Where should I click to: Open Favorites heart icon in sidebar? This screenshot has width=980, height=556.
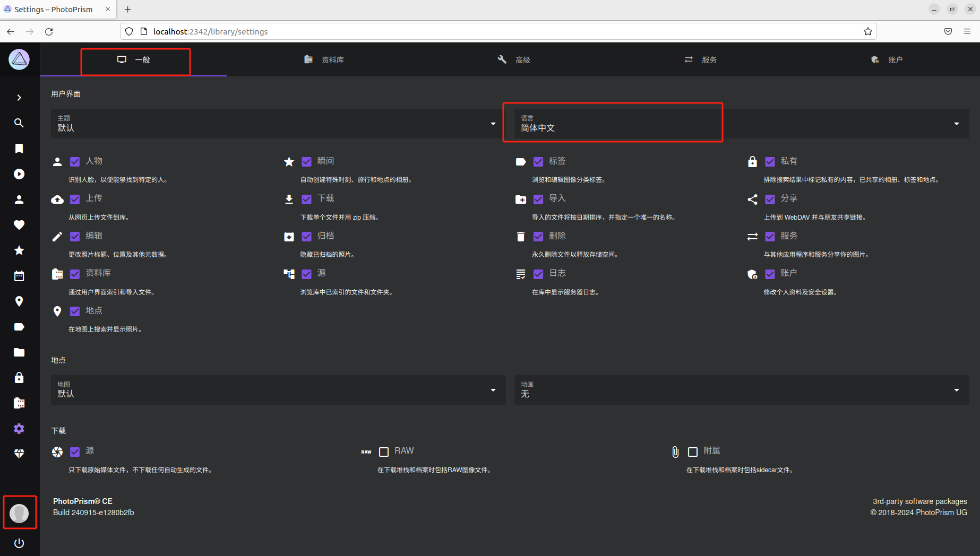pyautogui.click(x=19, y=225)
